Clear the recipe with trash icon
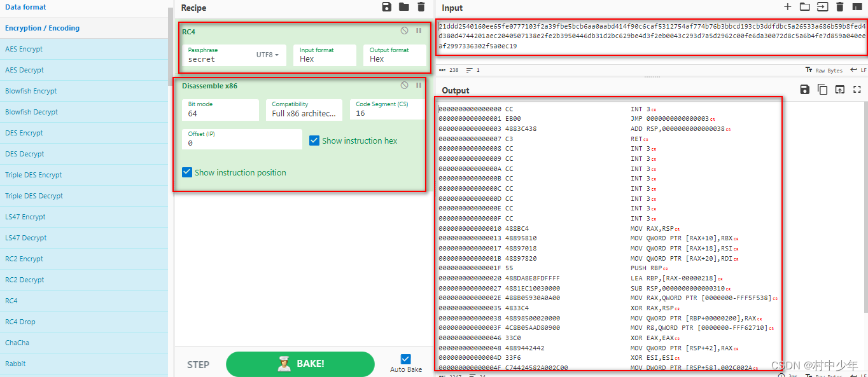The height and width of the screenshot is (377, 868). coord(421,7)
